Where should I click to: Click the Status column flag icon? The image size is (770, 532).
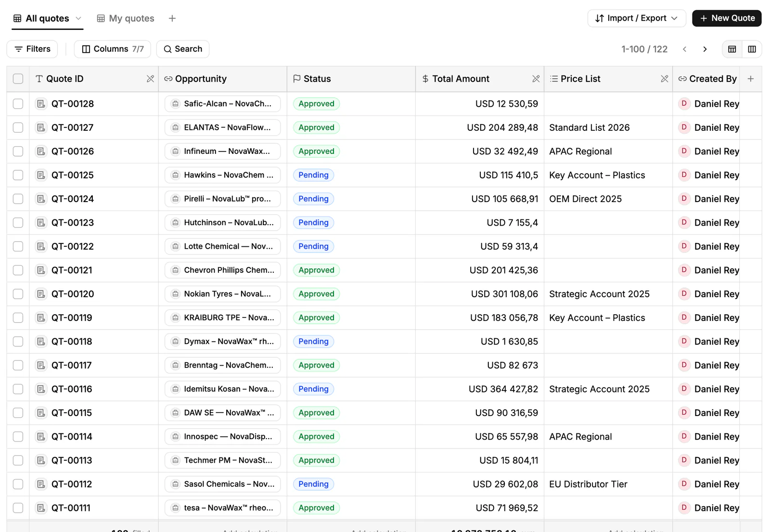[297, 79]
